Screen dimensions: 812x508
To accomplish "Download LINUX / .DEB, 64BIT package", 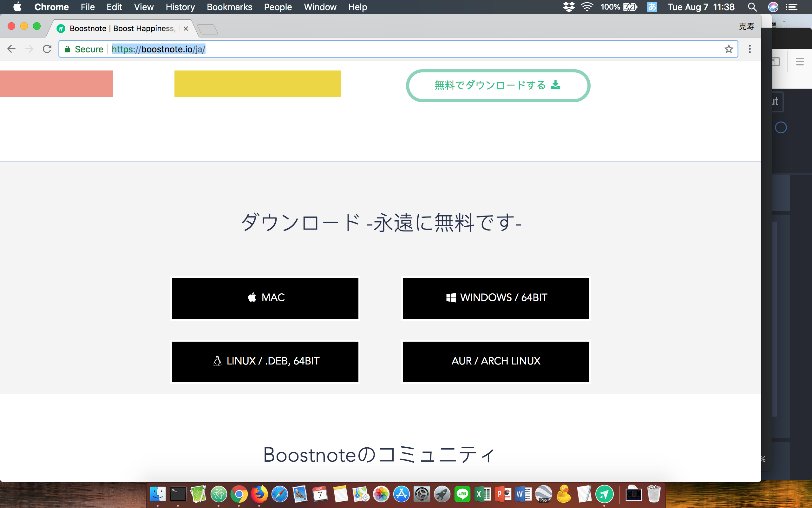I will [265, 362].
